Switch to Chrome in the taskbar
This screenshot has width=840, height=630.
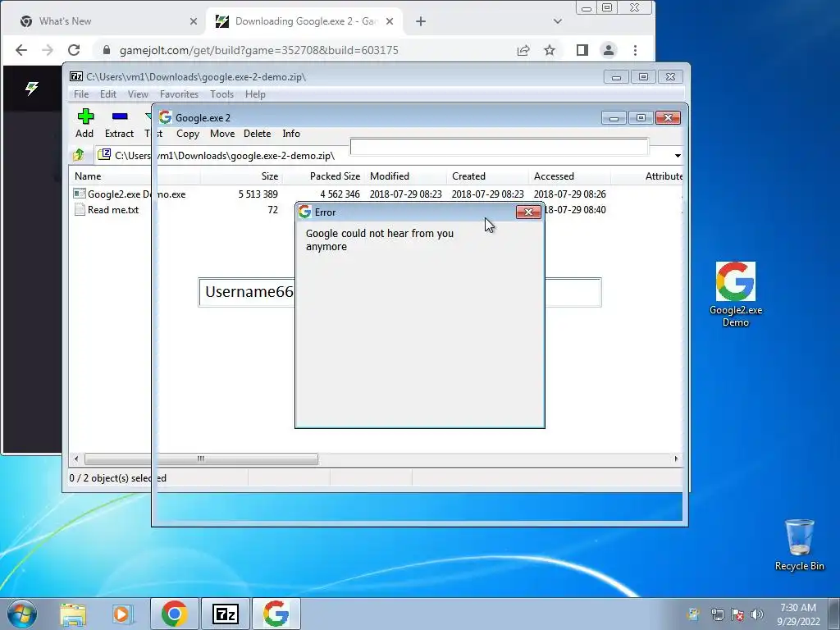[x=174, y=614]
